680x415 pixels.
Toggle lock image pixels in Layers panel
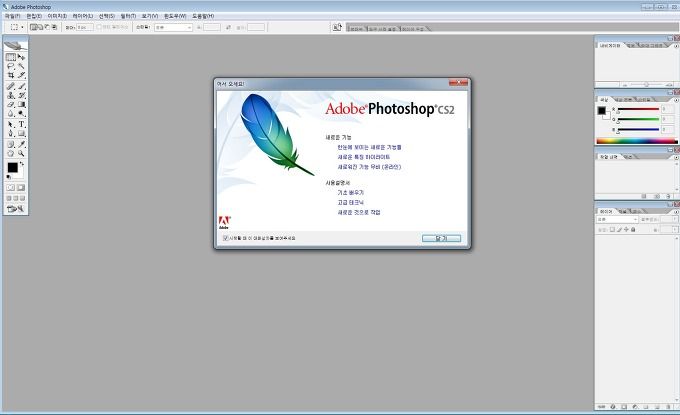coord(619,229)
